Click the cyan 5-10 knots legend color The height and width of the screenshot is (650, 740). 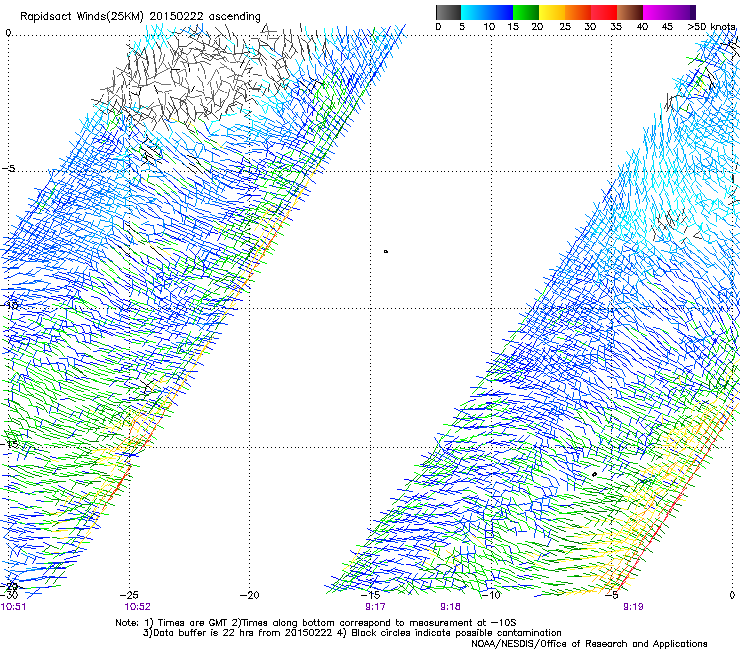[x=474, y=12]
